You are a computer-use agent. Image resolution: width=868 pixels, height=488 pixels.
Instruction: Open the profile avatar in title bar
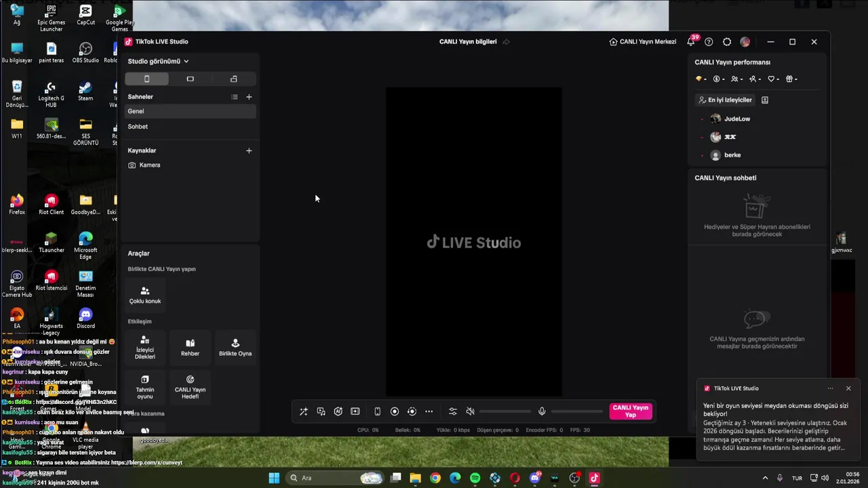click(745, 42)
